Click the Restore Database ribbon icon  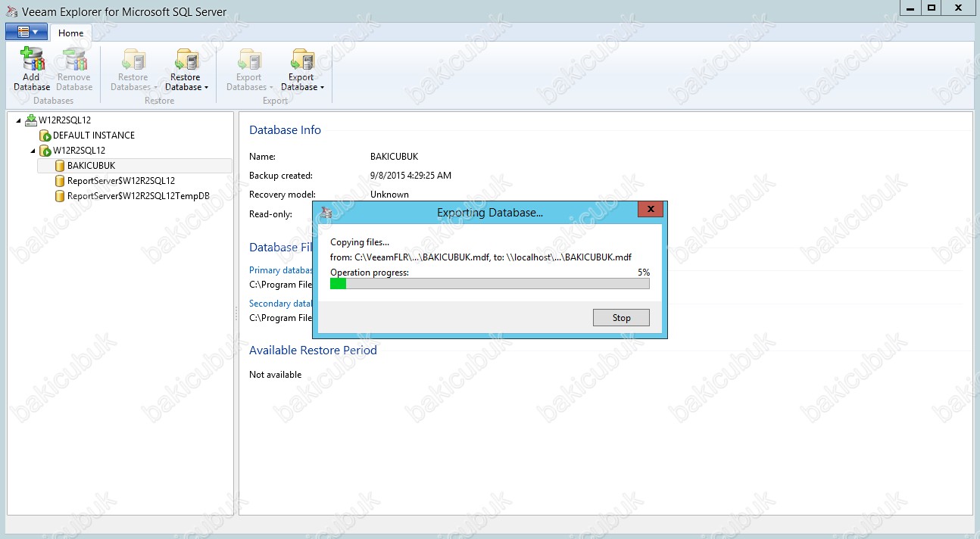tap(186, 59)
